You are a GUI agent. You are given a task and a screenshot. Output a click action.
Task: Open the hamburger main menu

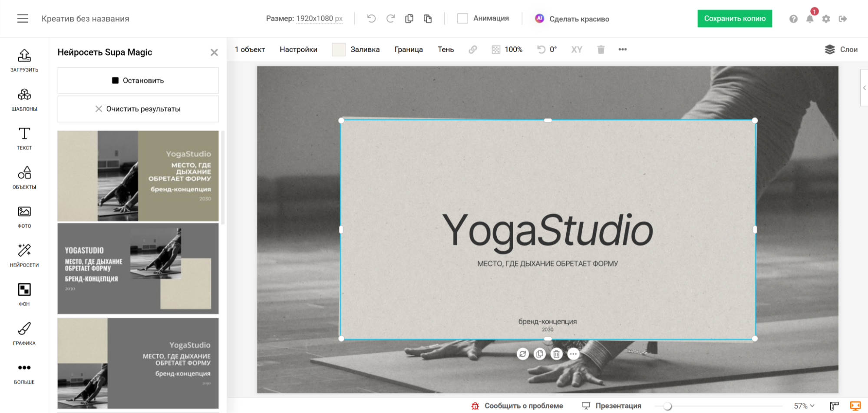[23, 19]
